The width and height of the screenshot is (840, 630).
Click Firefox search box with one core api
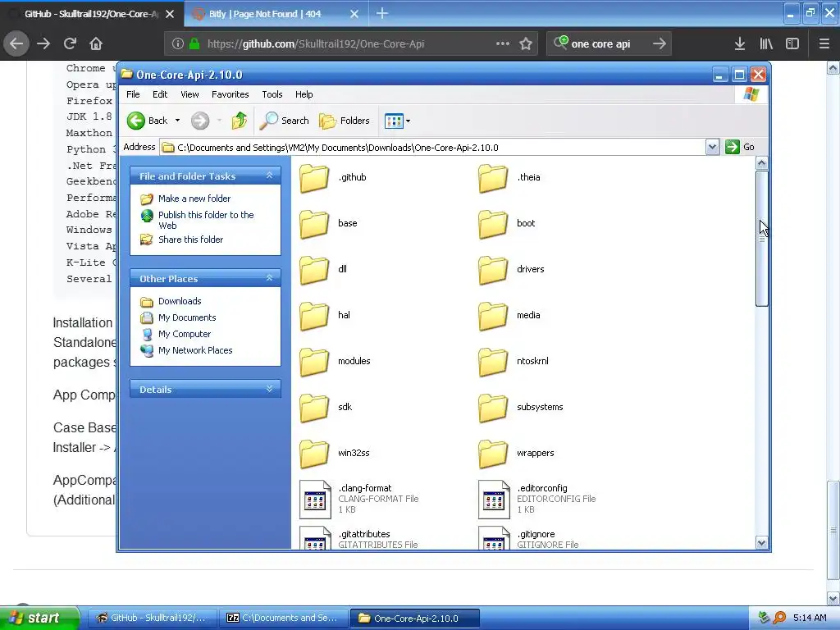coord(609,44)
